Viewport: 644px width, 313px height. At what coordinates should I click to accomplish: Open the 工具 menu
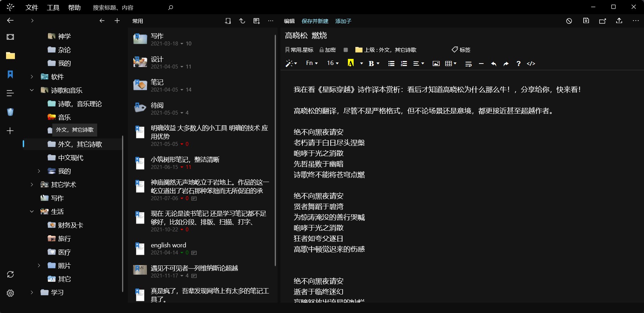tap(53, 7)
